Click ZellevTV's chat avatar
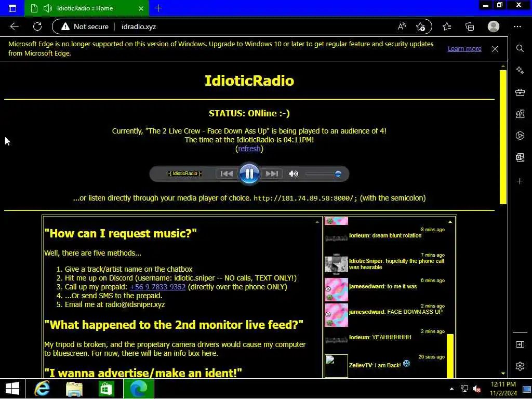Image resolution: width=532 pixels, height=399 pixels. (x=336, y=366)
